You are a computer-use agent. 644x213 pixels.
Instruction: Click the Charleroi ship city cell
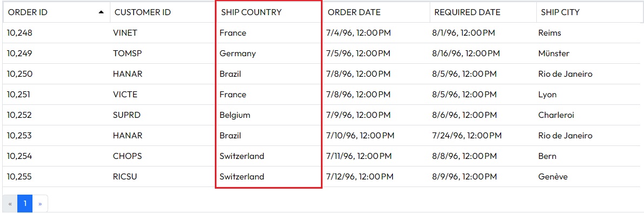point(588,115)
